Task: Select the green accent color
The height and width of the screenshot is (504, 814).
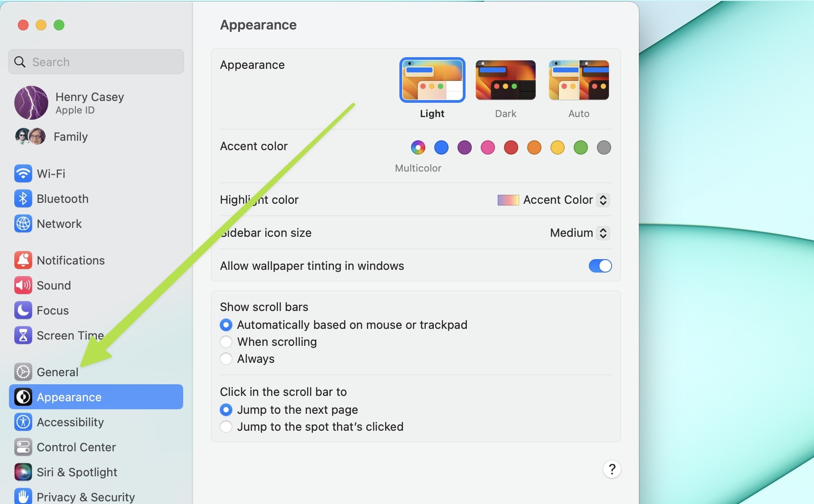Action: click(581, 147)
